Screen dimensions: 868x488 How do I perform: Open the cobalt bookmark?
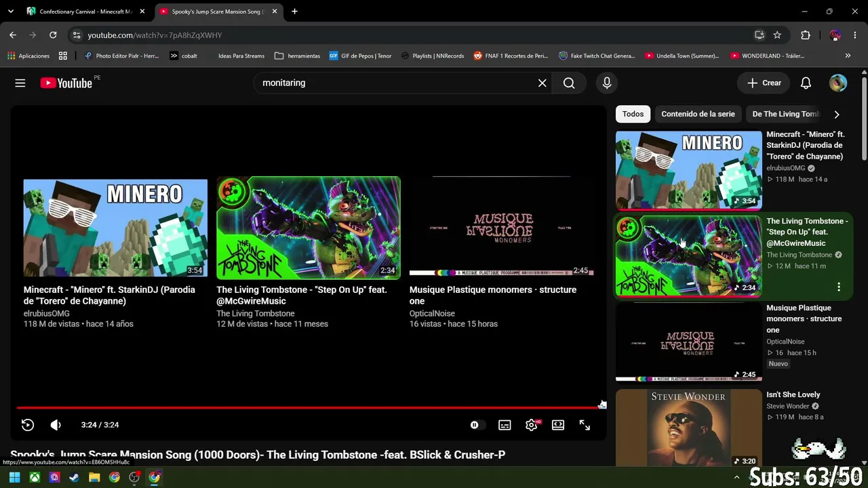click(184, 56)
